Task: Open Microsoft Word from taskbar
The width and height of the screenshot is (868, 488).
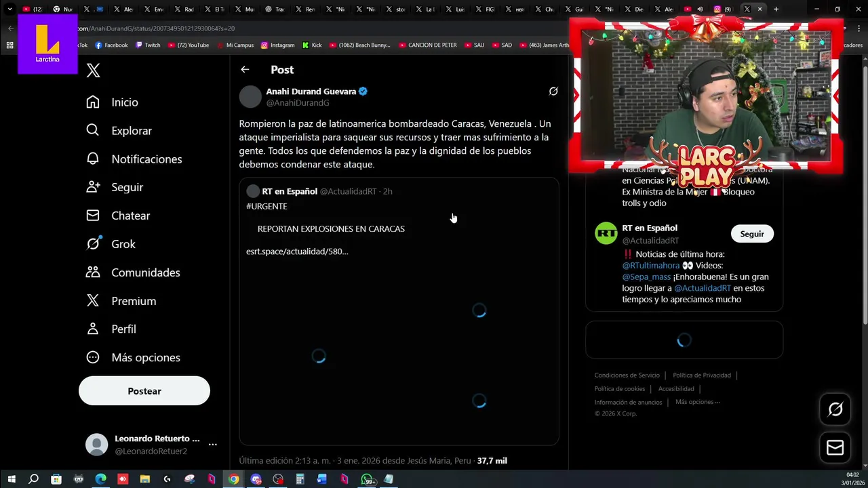Action: (322, 479)
